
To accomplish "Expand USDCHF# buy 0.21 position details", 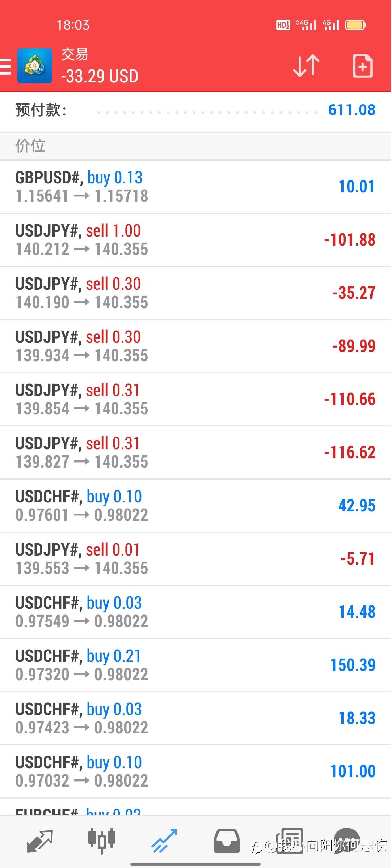I will coord(195,665).
